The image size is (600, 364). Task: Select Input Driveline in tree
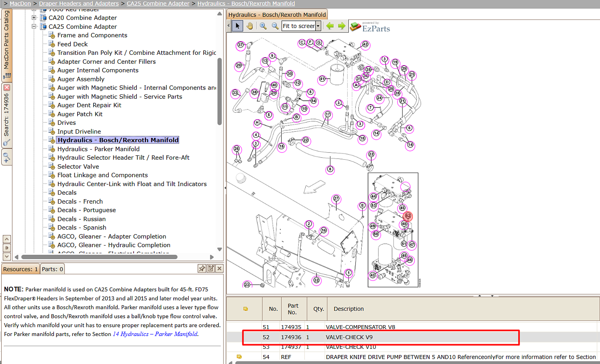coord(79,132)
